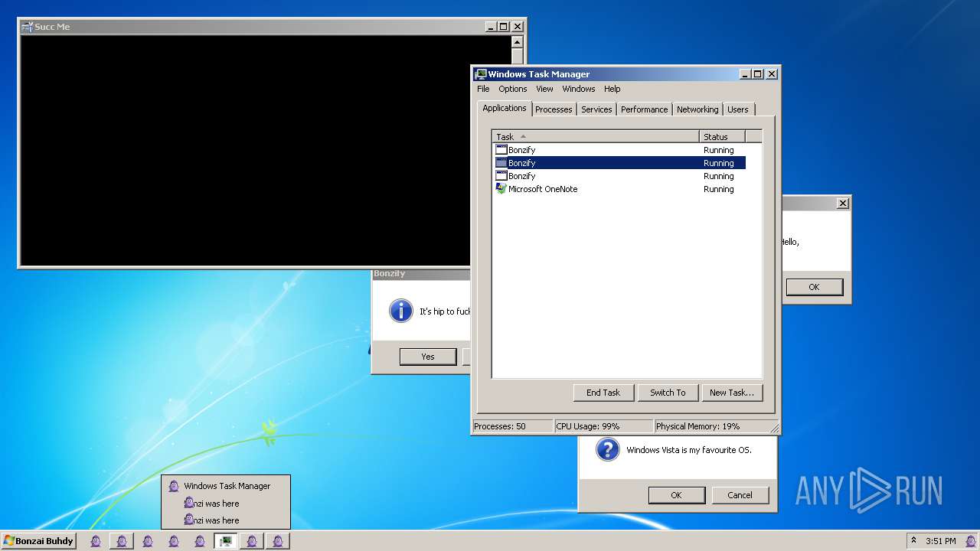Show hidden icons in the system tray

point(913,541)
